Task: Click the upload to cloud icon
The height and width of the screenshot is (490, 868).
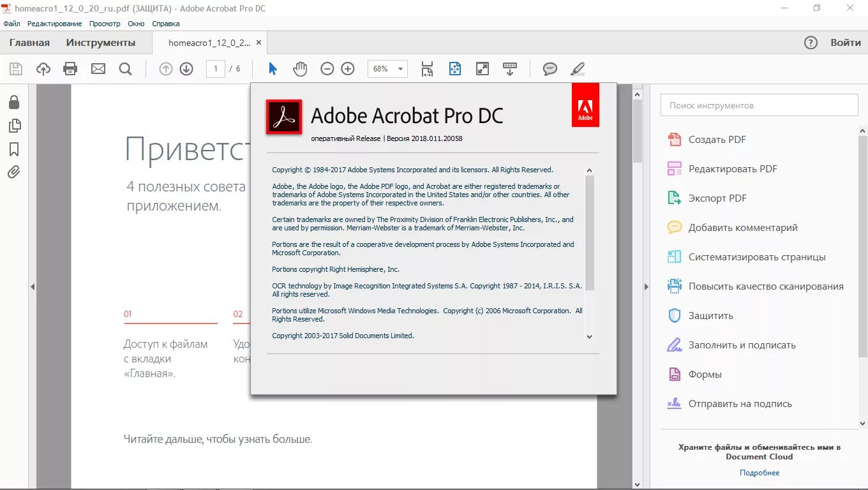Action: coord(43,69)
